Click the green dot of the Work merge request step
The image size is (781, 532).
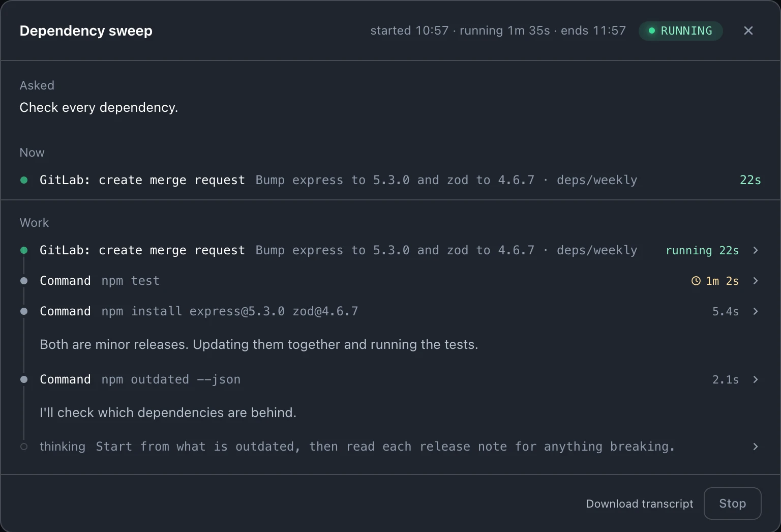24,250
